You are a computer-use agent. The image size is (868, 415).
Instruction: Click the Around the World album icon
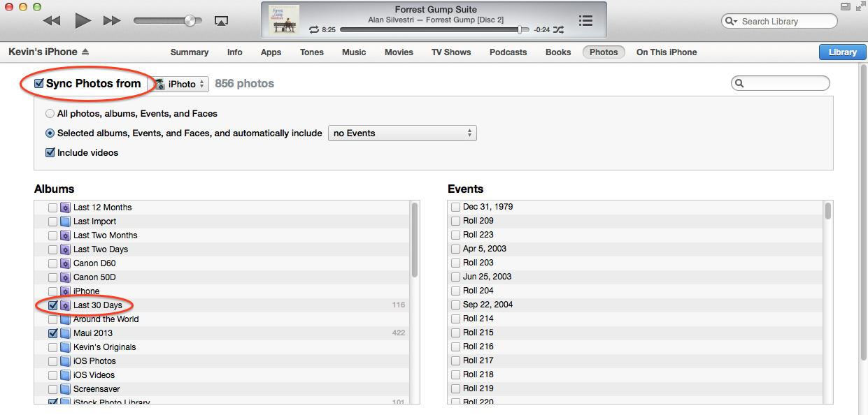65,319
